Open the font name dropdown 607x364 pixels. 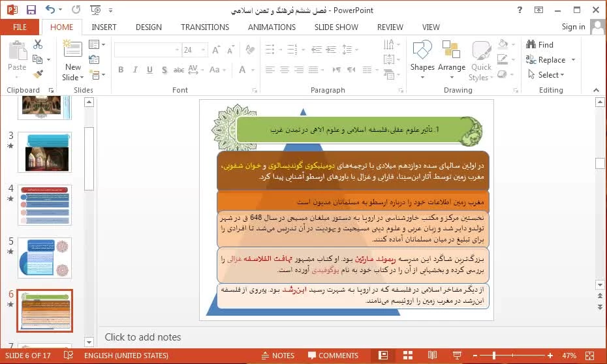click(177, 50)
